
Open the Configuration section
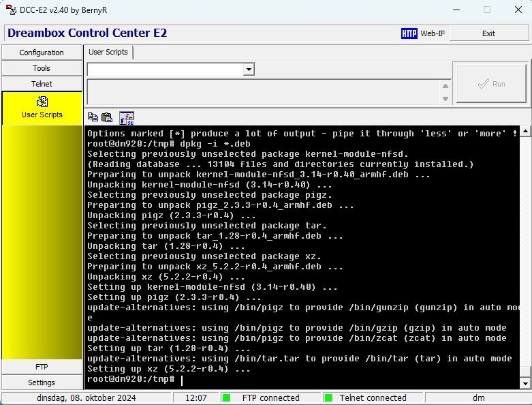click(x=42, y=52)
